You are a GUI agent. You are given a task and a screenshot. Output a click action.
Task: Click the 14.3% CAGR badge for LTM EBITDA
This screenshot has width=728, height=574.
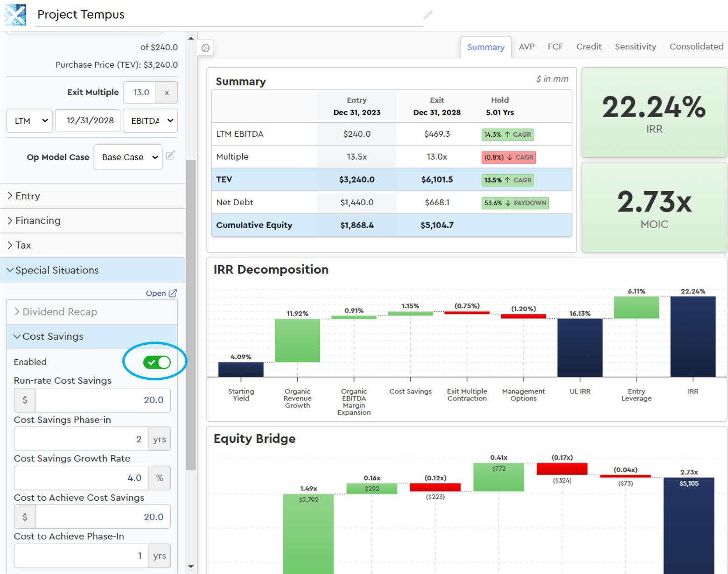pyautogui.click(x=507, y=134)
